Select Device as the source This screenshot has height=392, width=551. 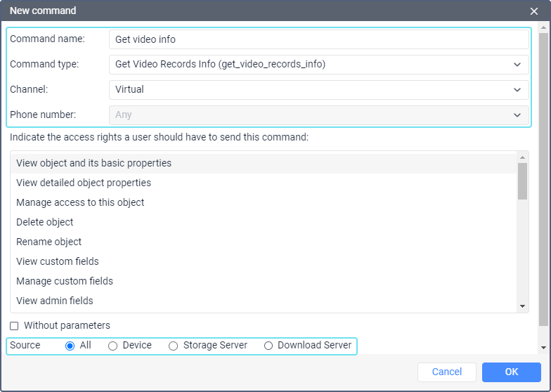click(x=113, y=346)
